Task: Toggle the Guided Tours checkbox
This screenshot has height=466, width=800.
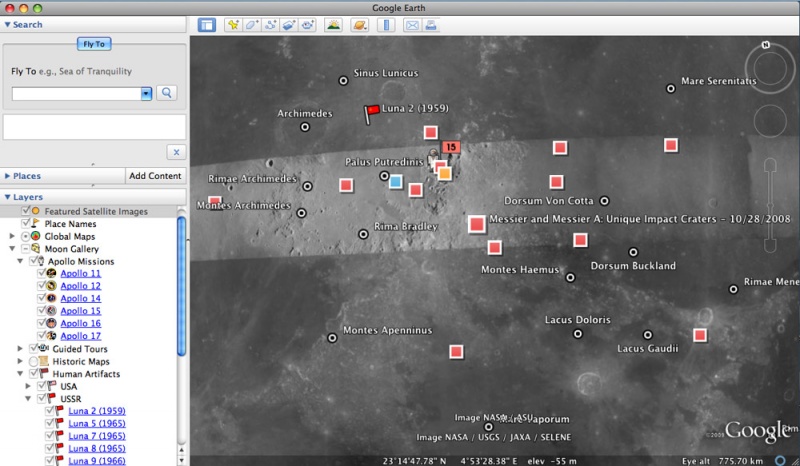Action: [34, 349]
